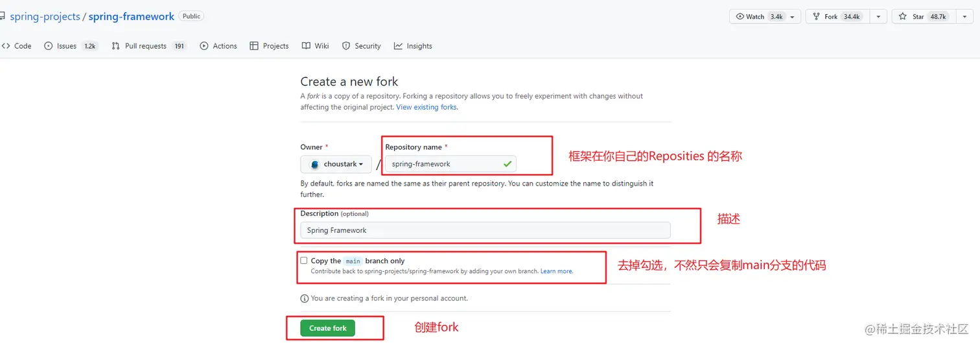Click the Security shield icon

point(346,46)
